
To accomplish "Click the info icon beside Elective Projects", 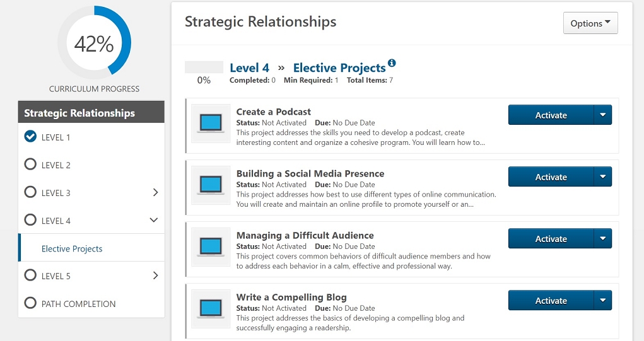I will click(x=392, y=63).
